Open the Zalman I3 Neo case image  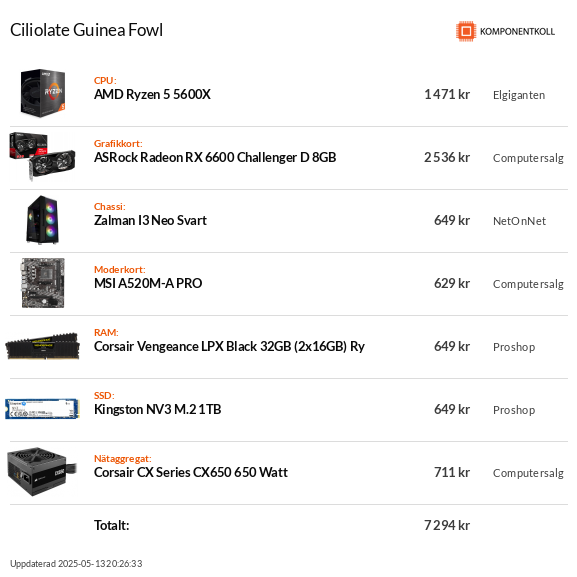43,220
